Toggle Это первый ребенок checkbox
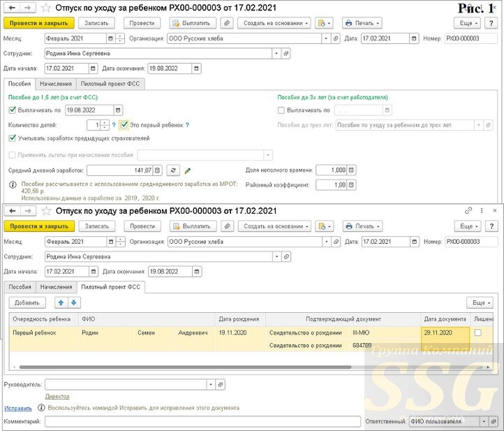This screenshot has height=431, width=504. coord(124,124)
